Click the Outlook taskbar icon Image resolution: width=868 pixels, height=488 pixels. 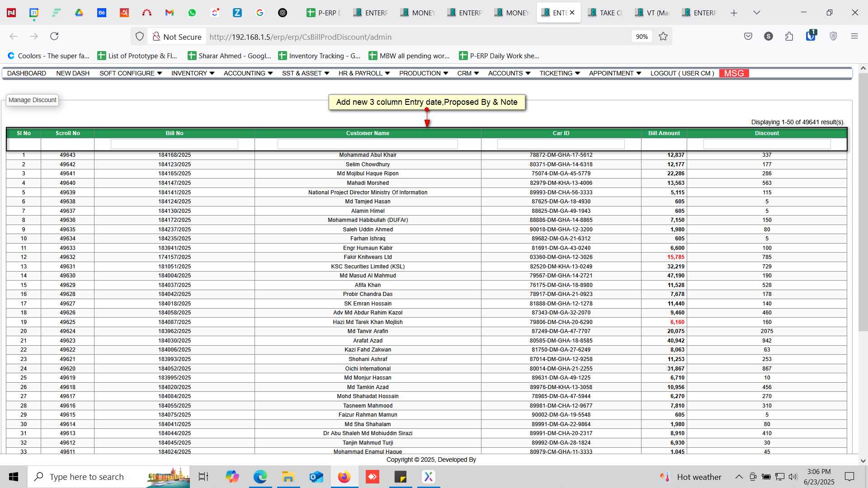[x=316, y=477]
